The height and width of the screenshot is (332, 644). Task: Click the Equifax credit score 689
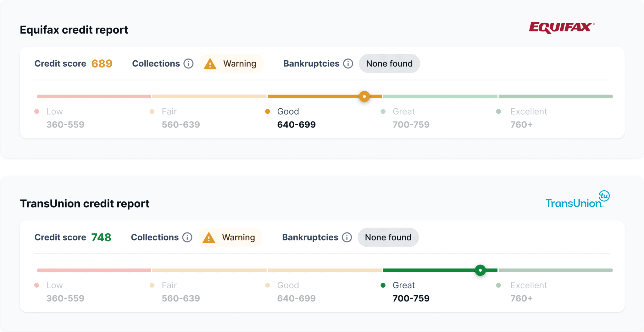coord(102,63)
